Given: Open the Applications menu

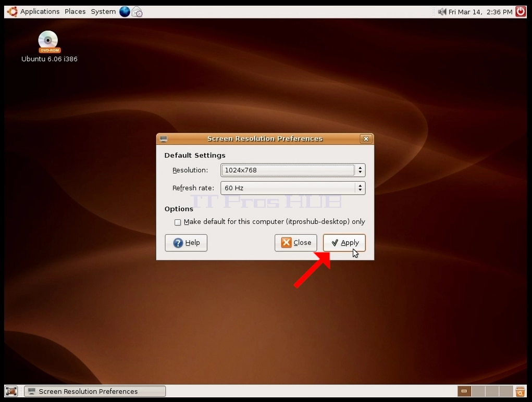Looking at the screenshot, I should tap(40, 11).
